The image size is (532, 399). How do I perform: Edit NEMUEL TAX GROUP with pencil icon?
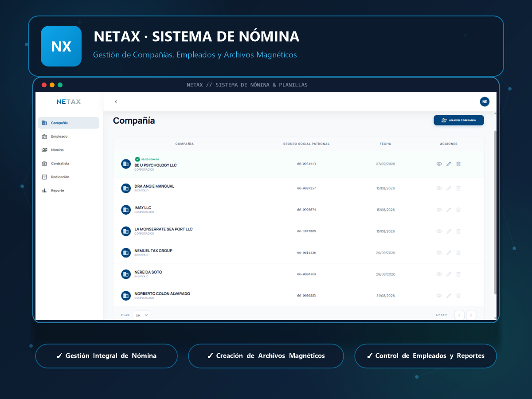[x=449, y=253]
